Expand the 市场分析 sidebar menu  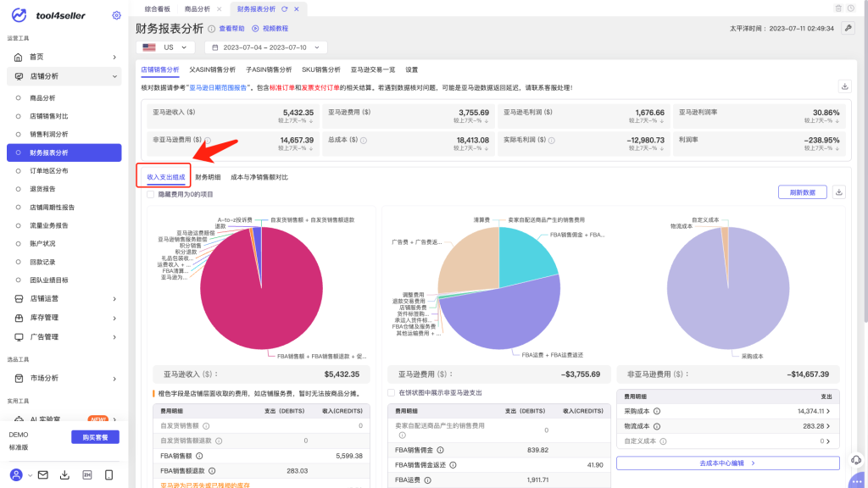click(64, 379)
